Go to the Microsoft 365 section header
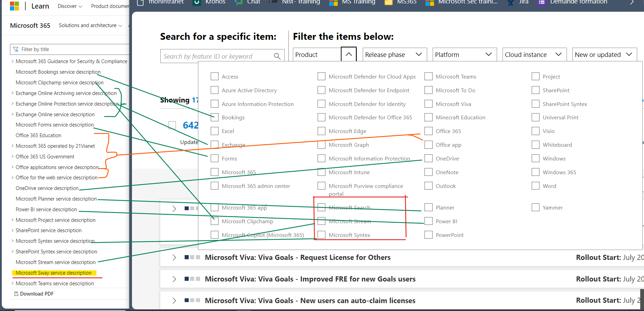The width and height of the screenshot is (644, 311). (x=30, y=25)
